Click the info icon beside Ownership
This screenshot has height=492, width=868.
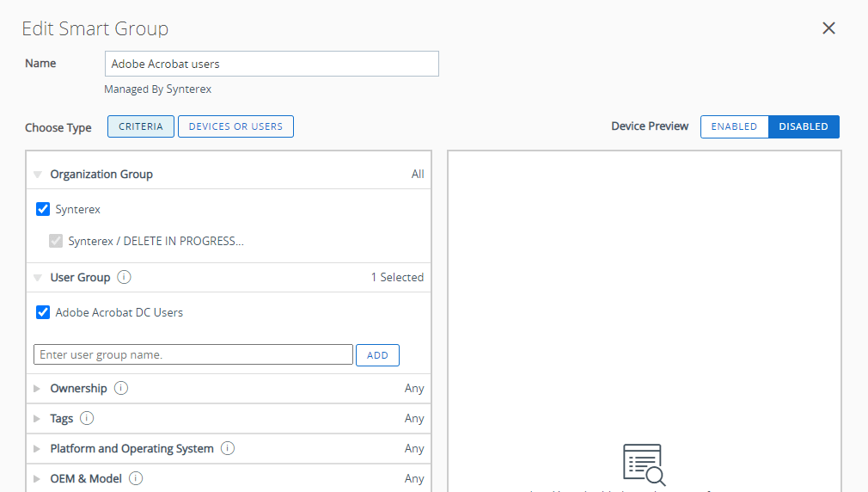pyautogui.click(x=121, y=388)
